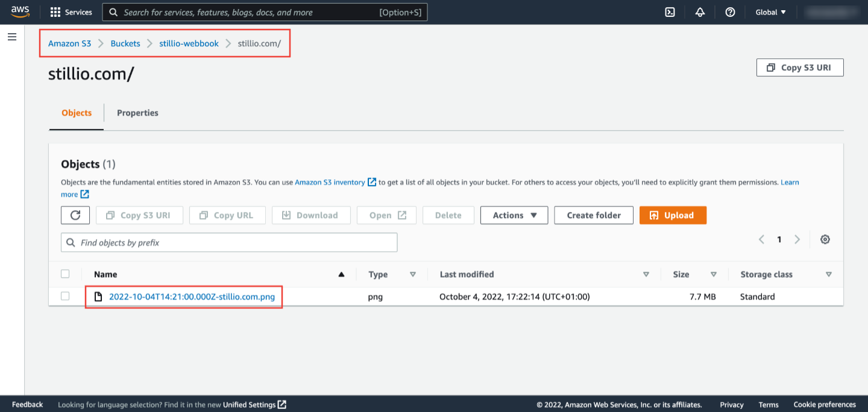
Task: Open the help question mark icon
Action: pos(730,12)
